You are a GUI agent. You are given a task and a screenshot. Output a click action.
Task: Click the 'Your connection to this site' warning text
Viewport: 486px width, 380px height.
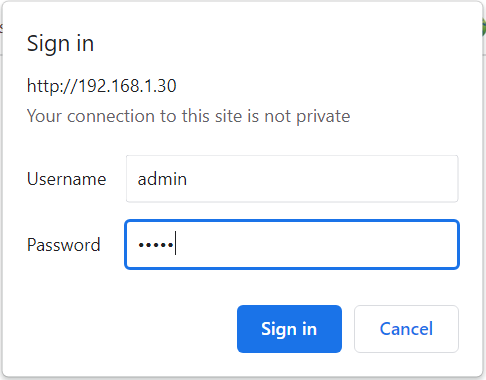(188, 116)
